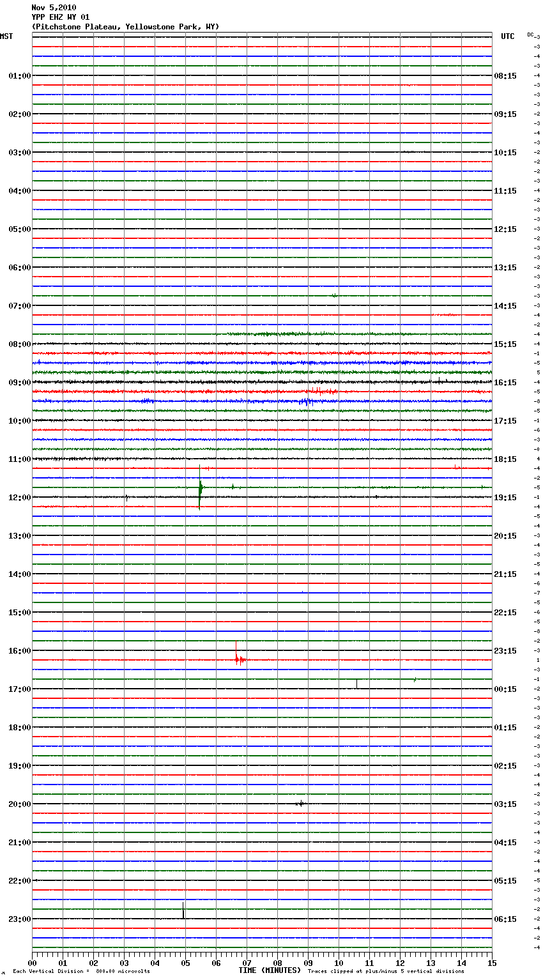Viewport: 543px width, 980px height.
Task: Click the 'MST' column header
Action: coord(6,36)
